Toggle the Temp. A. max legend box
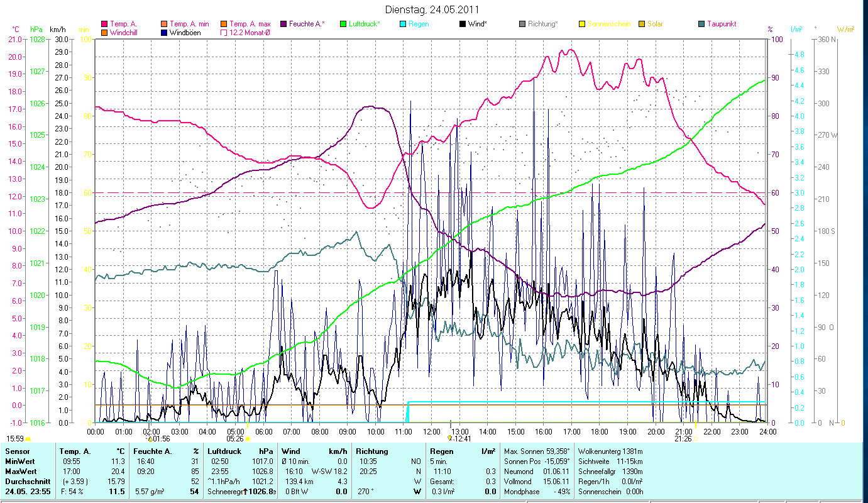Image resolution: width=868 pixels, height=503 pixels. (x=224, y=24)
